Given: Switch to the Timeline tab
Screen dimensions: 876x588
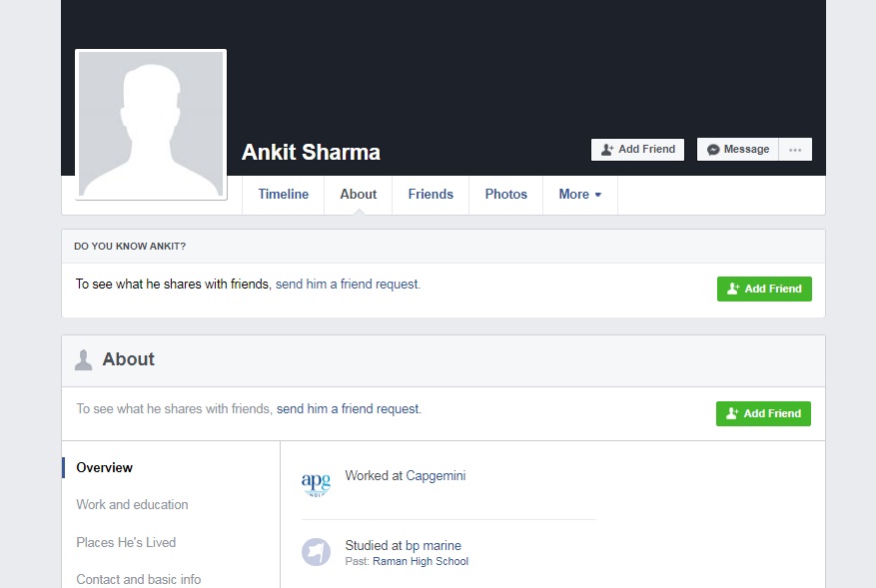Looking at the screenshot, I should pos(284,195).
